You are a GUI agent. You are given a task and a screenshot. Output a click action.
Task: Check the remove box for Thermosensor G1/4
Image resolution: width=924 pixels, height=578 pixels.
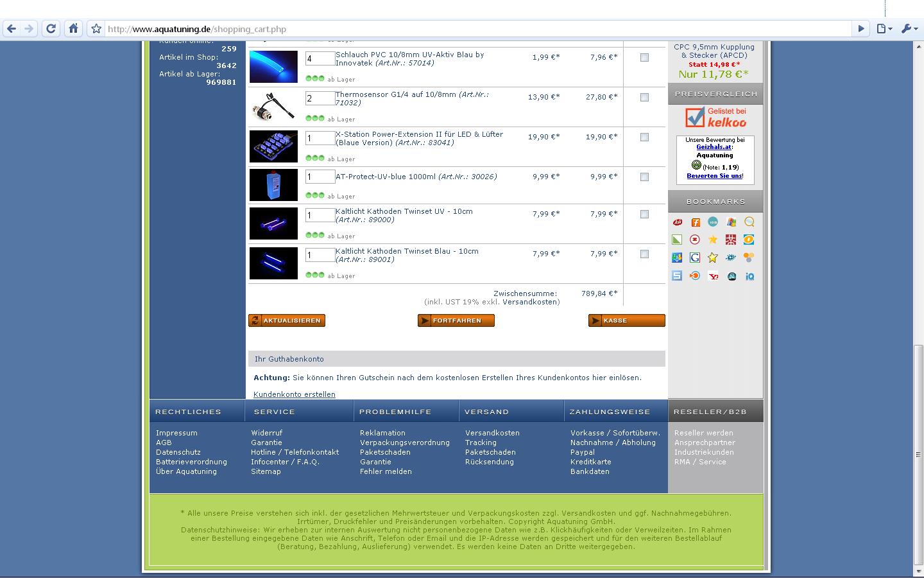pos(644,97)
